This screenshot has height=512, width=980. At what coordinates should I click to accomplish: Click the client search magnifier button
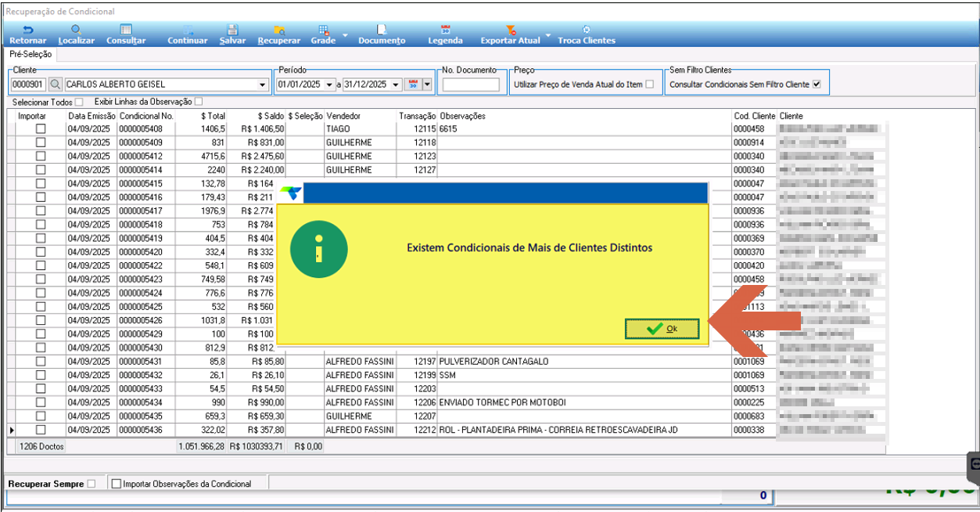(x=56, y=84)
